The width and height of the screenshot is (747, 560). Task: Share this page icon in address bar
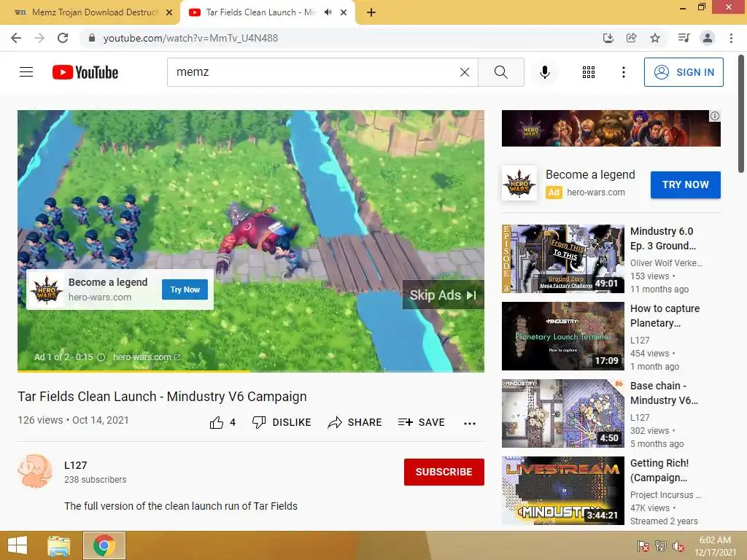(x=631, y=38)
